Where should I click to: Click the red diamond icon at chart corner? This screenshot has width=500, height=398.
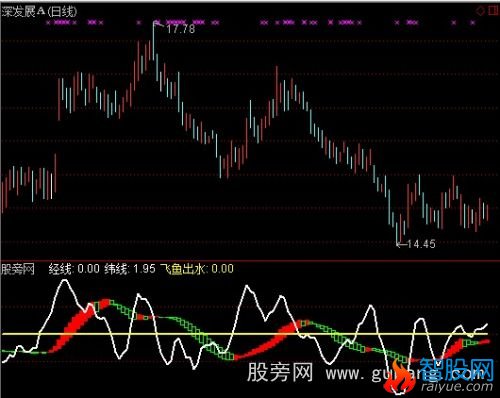tap(480, 11)
